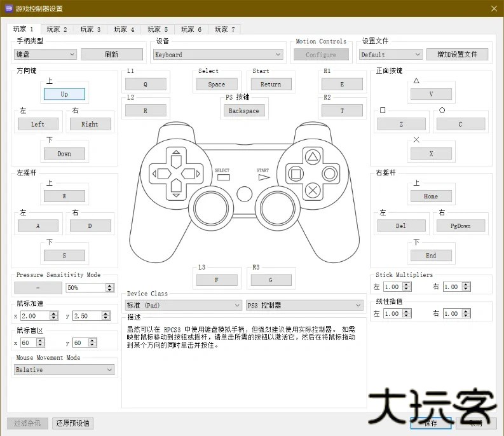Click the left stick right button D
504x436 pixels.
[x=90, y=226]
